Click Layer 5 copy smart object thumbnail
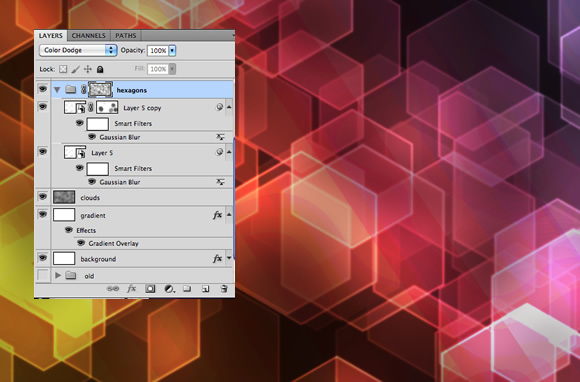 pos(75,107)
